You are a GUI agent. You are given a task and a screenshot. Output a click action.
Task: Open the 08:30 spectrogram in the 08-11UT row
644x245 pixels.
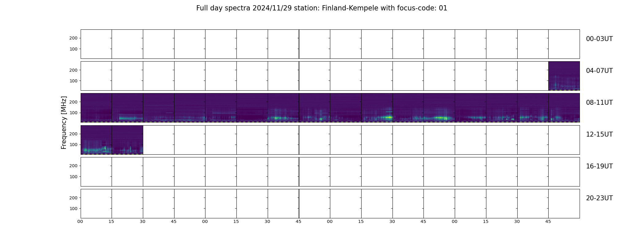[x=159, y=108]
